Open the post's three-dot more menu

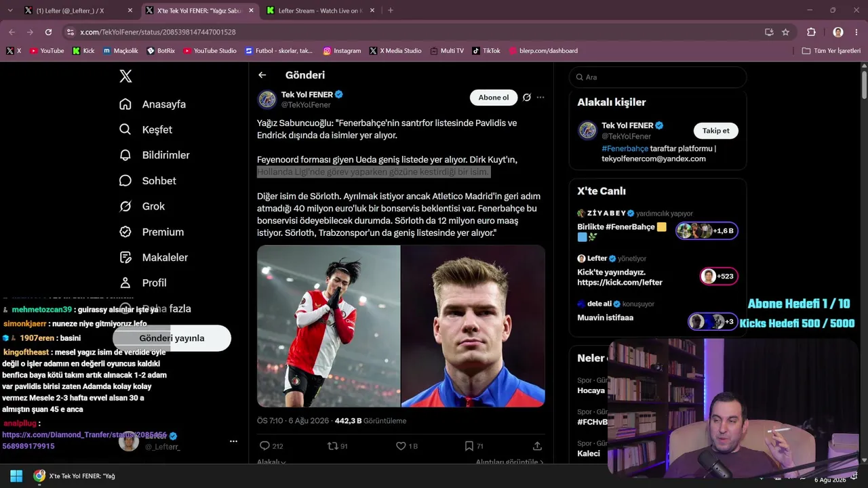[x=540, y=98]
